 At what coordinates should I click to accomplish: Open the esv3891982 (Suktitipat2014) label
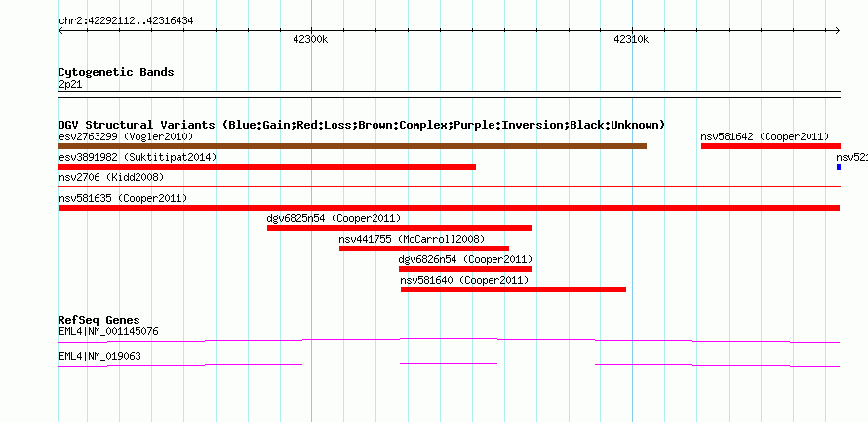[138, 157]
